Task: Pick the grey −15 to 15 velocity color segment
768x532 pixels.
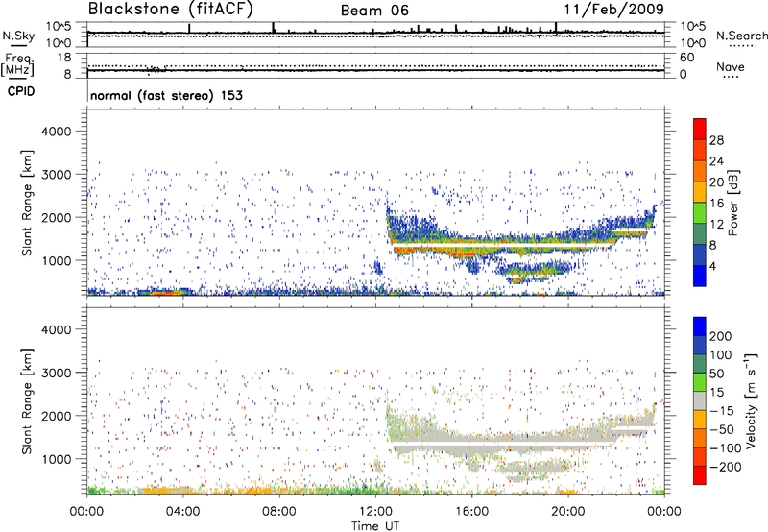Action: click(700, 401)
